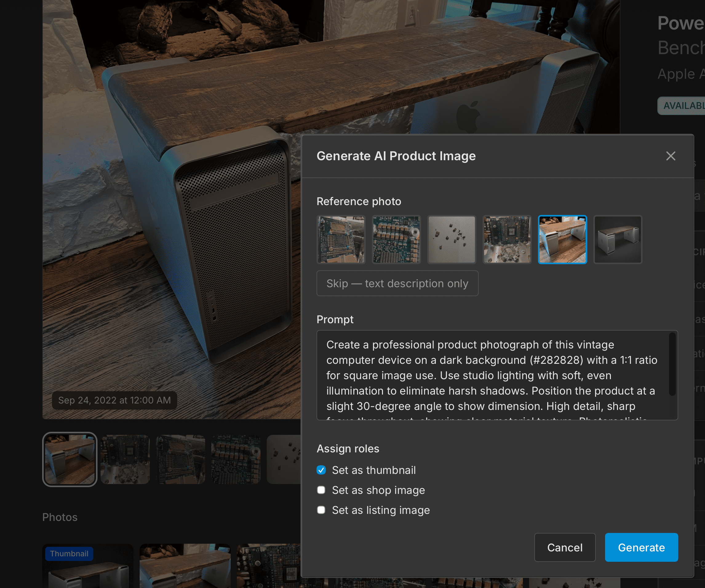Viewport: 705px width, 588px height.
Task: Open the second bench photo under Photos
Action: tap(185, 567)
